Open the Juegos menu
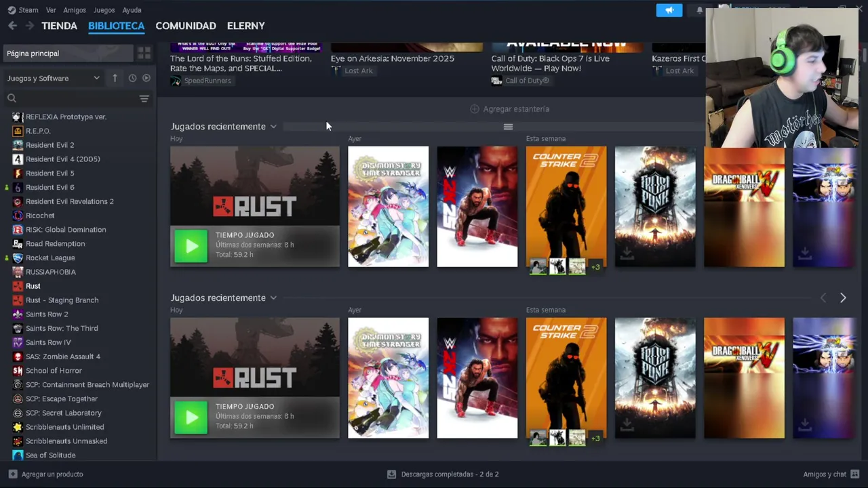 104,10
